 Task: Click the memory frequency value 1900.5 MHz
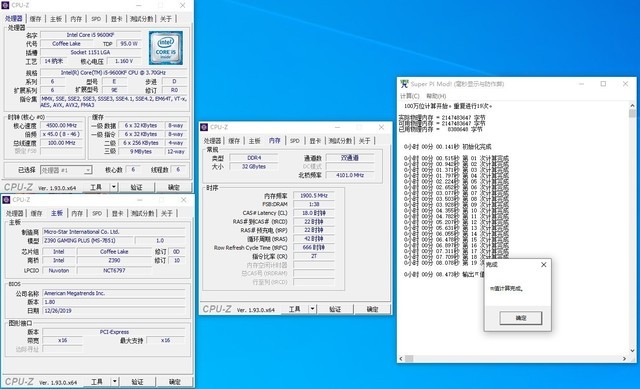(313, 196)
